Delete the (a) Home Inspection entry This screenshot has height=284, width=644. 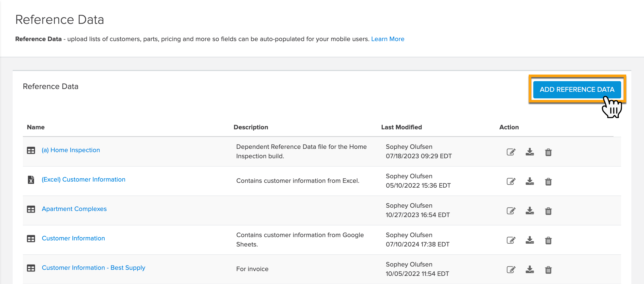coord(548,152)
